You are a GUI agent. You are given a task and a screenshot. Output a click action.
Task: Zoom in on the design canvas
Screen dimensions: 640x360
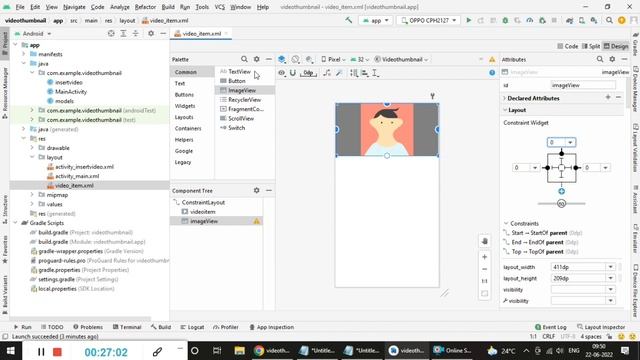484,257
